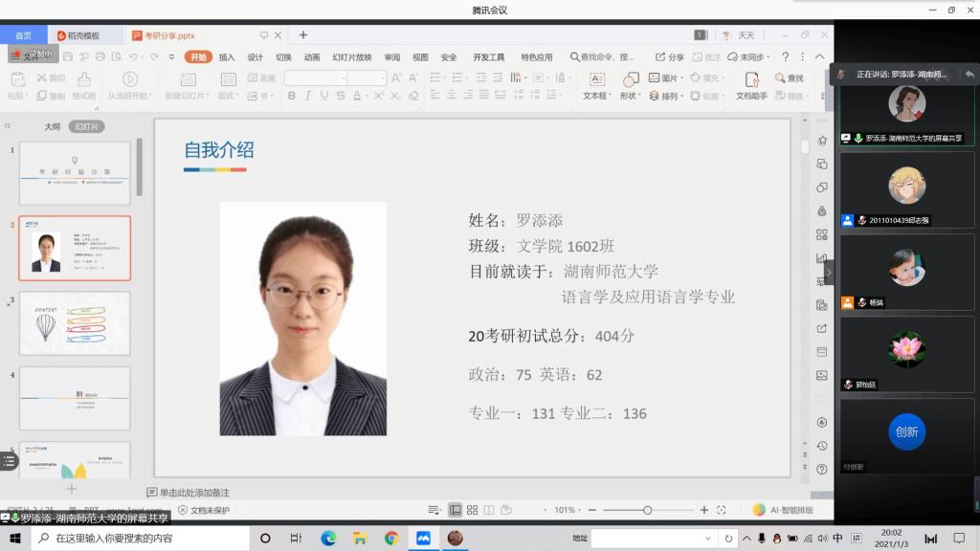Open the Insert (插入) ribbon tab
This screenshot has height=551, width=980.
(x=227, y=57)
